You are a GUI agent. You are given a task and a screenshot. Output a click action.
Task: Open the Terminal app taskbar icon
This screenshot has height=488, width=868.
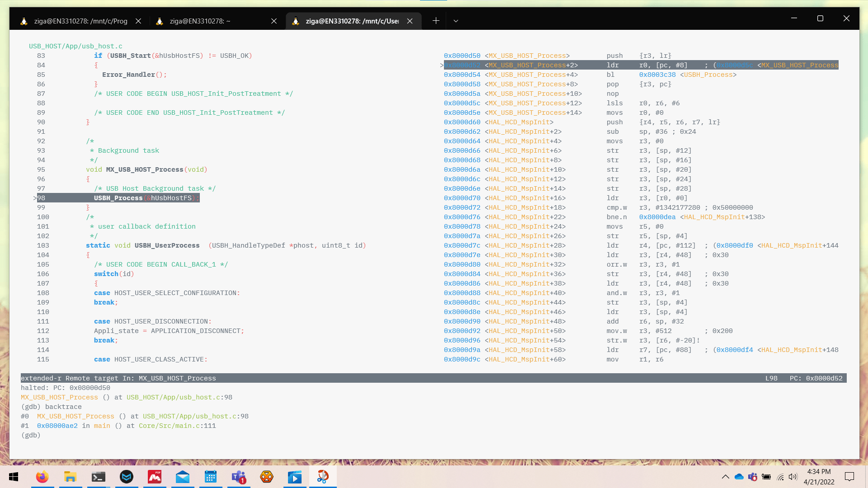[98, 477]
